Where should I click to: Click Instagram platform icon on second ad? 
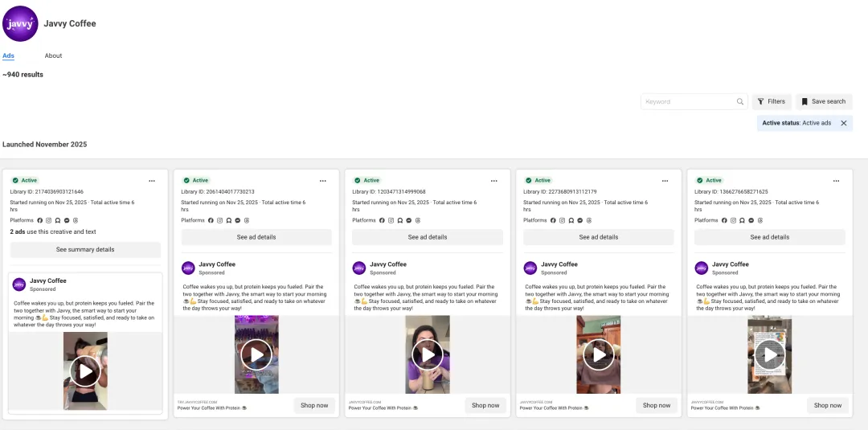[220, 220]
